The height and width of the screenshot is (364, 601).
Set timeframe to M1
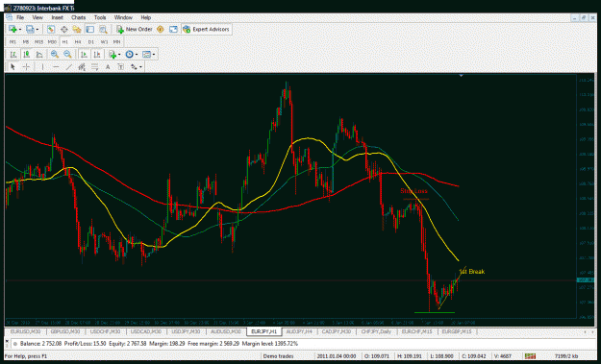[x=13, y=41]
